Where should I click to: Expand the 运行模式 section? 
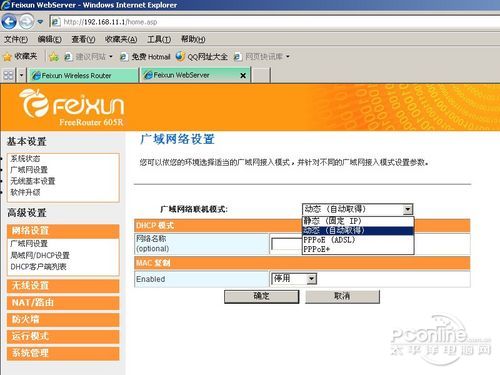(63, 336)
